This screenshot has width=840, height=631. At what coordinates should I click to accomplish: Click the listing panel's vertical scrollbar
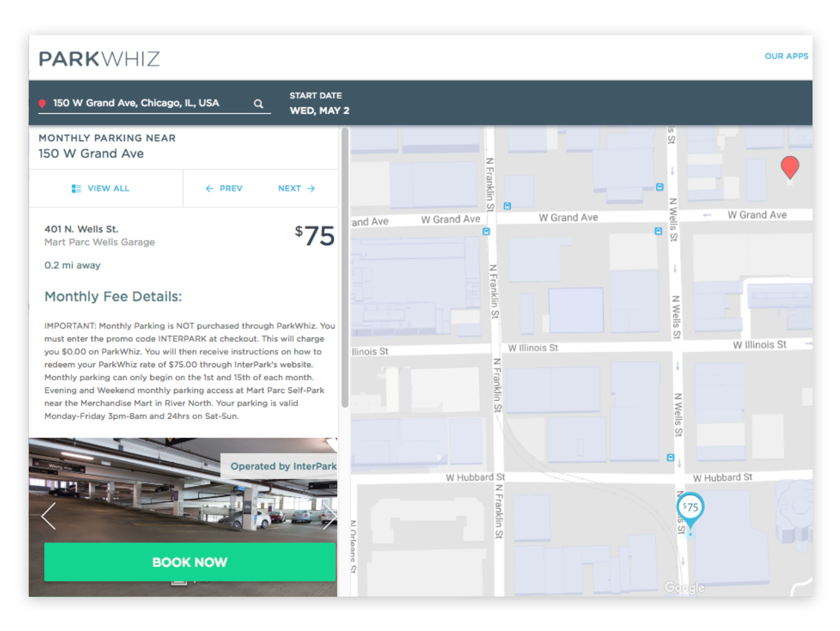click(345, 268)
